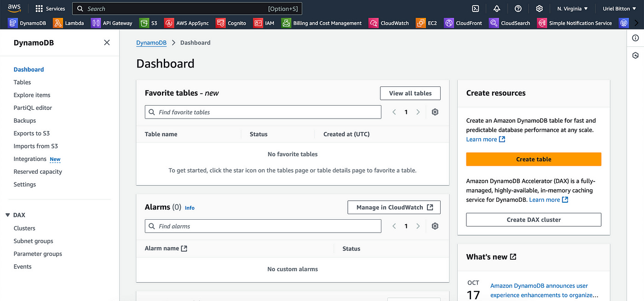Viewport: 644px width, 301px height.
Task: Open Learn more link about DynamoDB tables
Action: click(x=486, y=139)
